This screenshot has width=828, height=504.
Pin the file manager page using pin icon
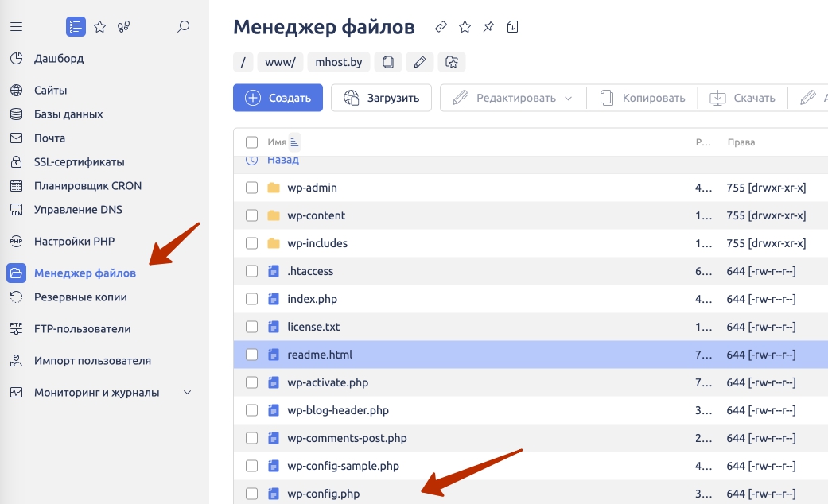488,26
